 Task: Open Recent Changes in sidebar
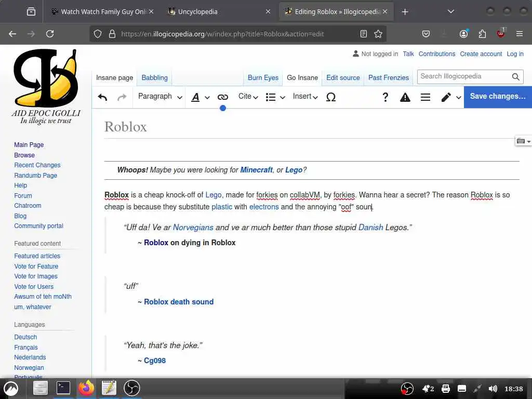point(37,165)
